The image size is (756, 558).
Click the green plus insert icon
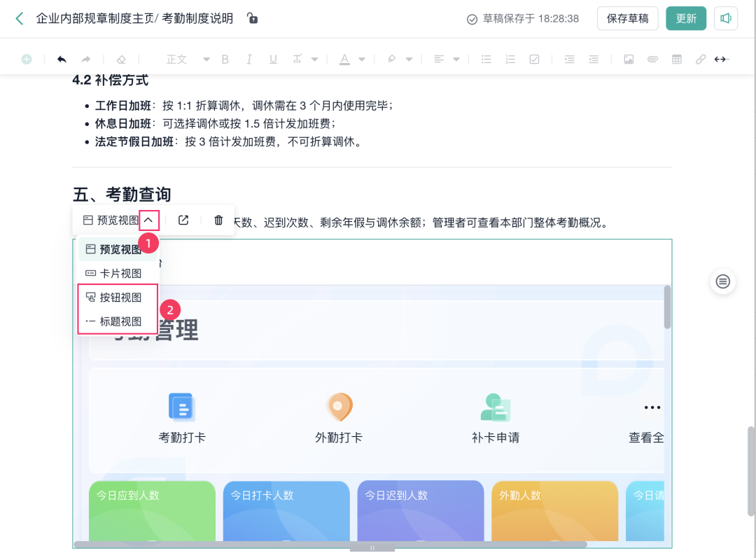(27, 60)
